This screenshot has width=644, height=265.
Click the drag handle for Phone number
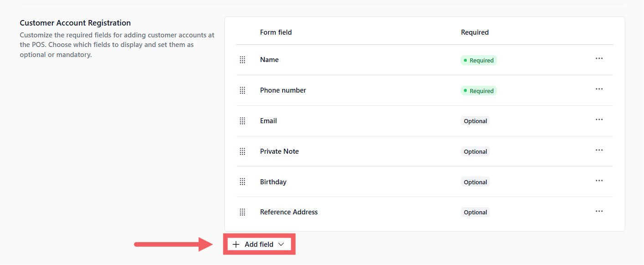coord(242,90)
